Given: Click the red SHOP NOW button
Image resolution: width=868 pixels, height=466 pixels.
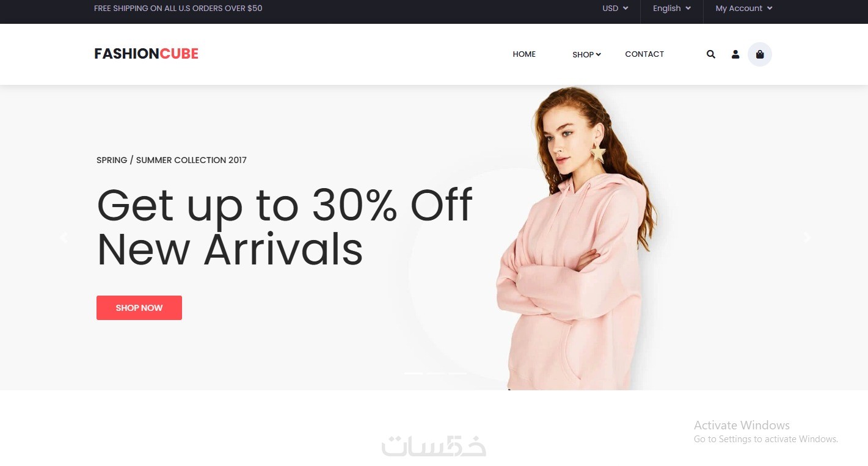Looking at the screenshot, I should tap(139, 308).
